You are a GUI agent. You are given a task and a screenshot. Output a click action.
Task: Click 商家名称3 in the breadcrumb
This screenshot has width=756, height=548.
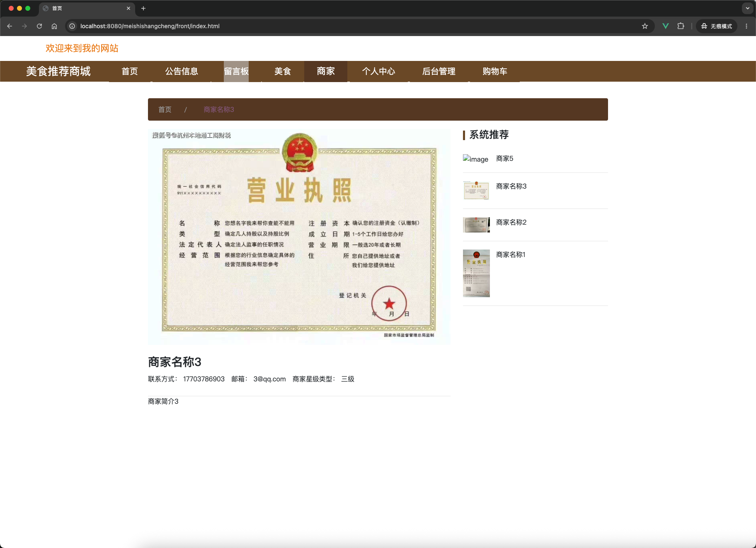coord(219,109)
